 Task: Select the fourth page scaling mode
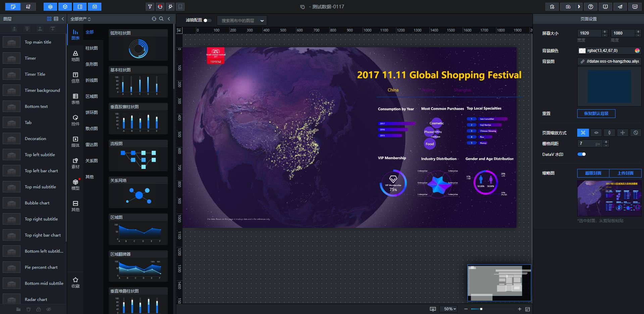pyautogui.click(x=623, y=133)
